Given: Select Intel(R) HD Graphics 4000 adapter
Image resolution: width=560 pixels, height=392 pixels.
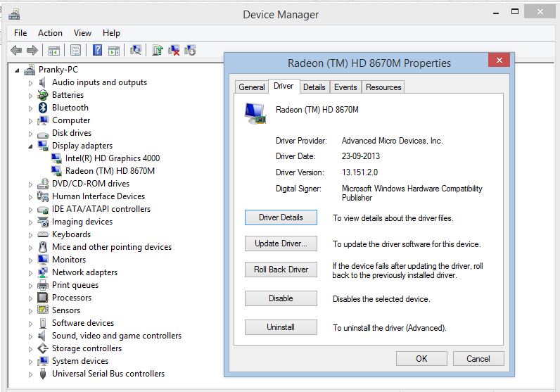Looking at the screenshot, I should coord(112,158).
